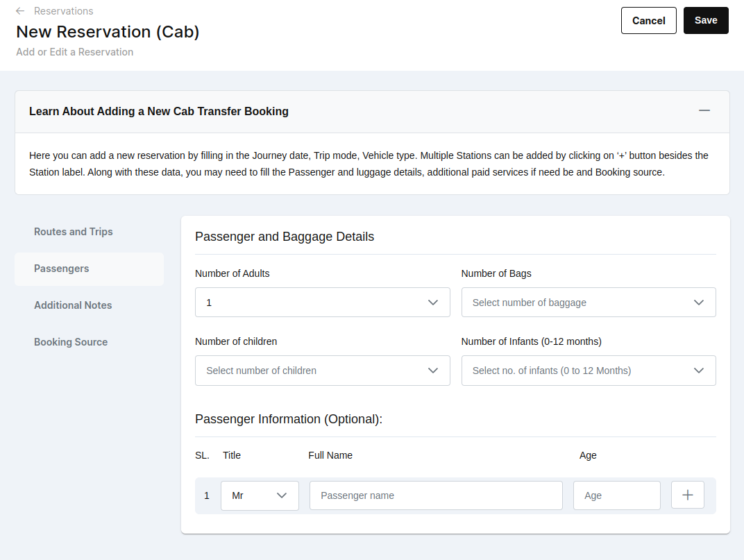Select the Passengers section tab
The image size is (744, 560).
point(62,269)
